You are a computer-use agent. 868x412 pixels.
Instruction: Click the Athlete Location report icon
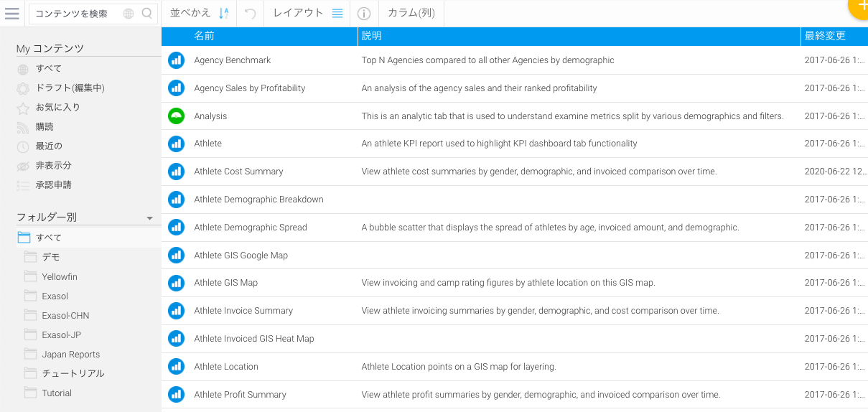click(176, 366)
